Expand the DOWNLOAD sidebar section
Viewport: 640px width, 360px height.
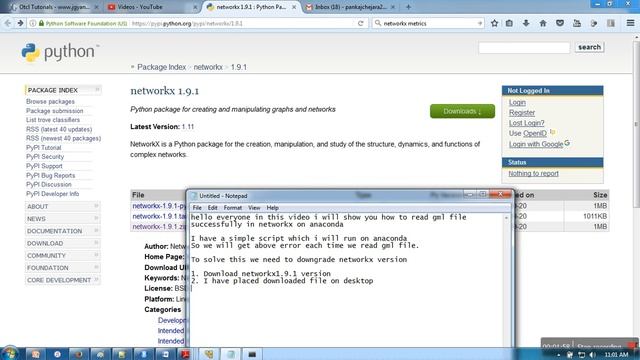click(63, 243)
